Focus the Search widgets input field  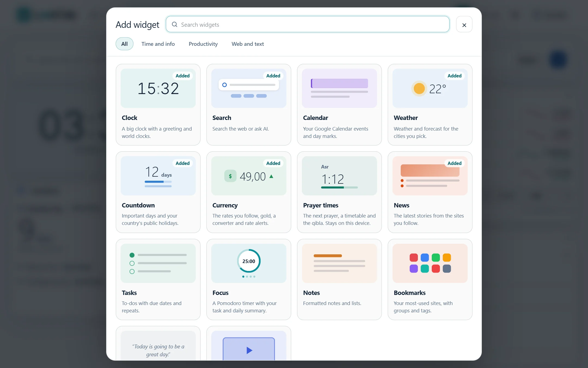(308, 25)
